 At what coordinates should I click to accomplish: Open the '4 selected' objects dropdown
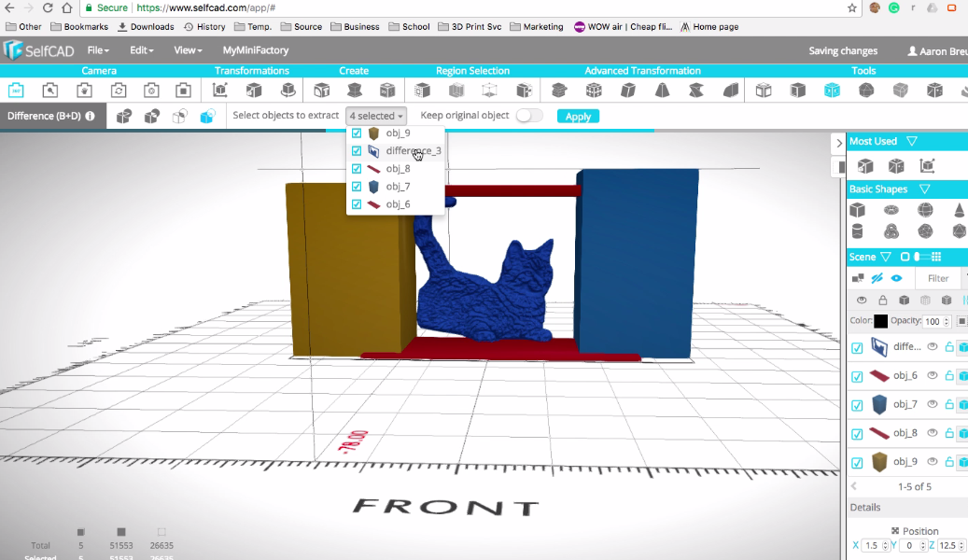[376, 116]
